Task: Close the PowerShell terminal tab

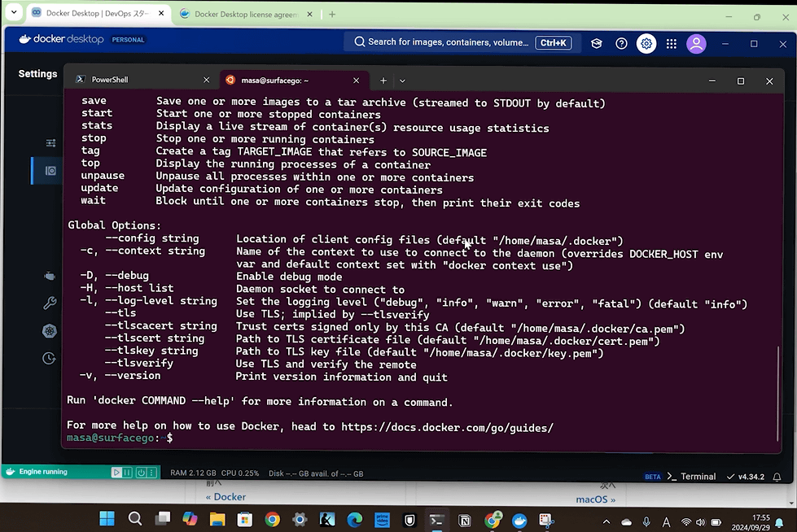Action: click(x=206, y=80)
